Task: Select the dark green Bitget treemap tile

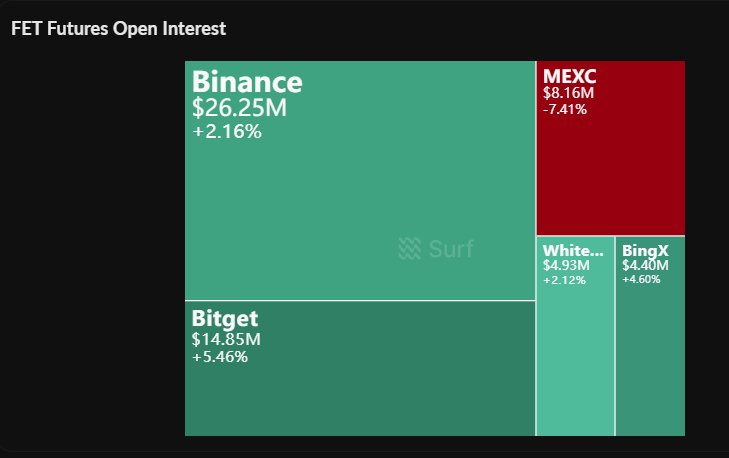Action: [360, 390]
